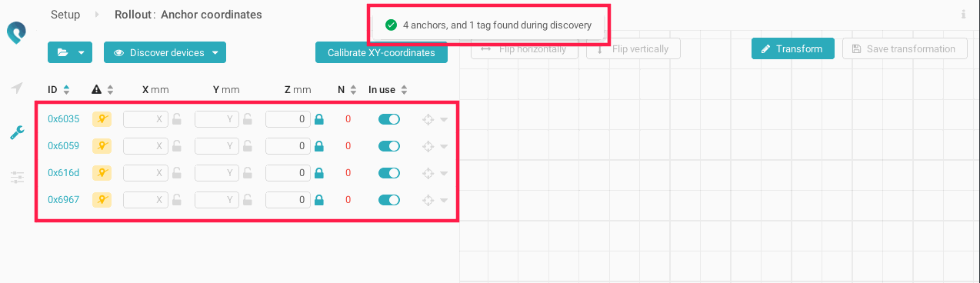This screenshot has height=283, width=980.
Task: Open the sliders settings sidebar icon
Action: point(16,178)
